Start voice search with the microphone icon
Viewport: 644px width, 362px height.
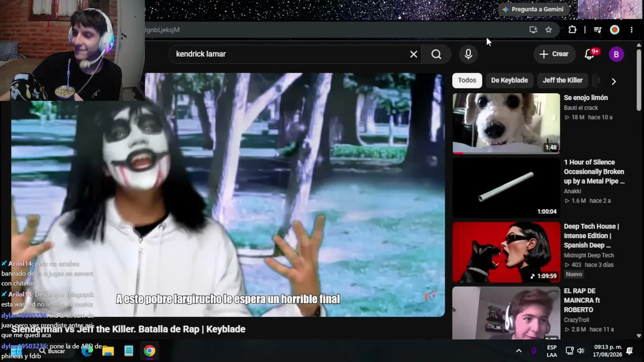[x=468, y=54]
